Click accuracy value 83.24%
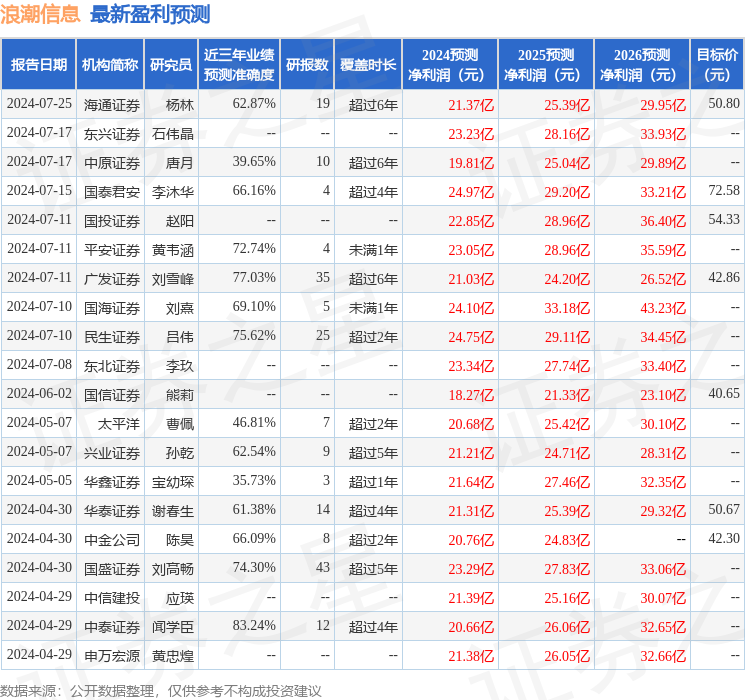The image size is (745, 700). click(x=254, y=625)
